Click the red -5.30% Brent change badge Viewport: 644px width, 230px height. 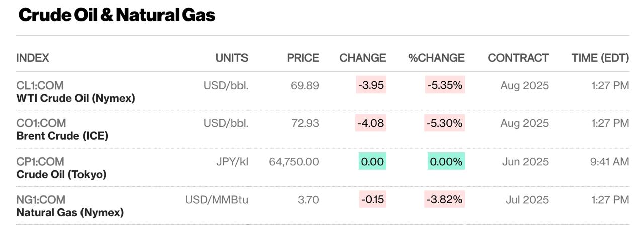pos(445,123)
